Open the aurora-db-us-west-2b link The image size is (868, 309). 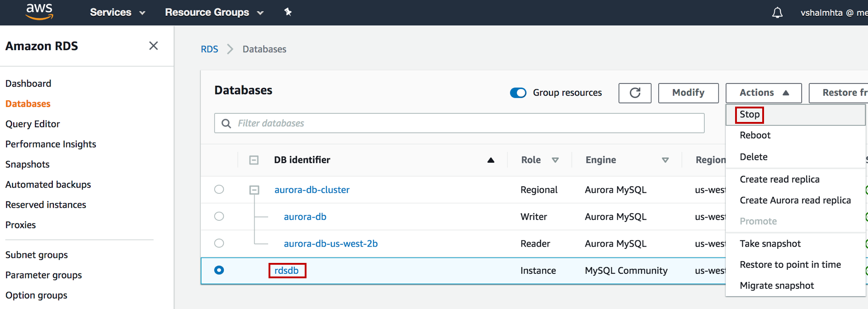coord(330,243)
